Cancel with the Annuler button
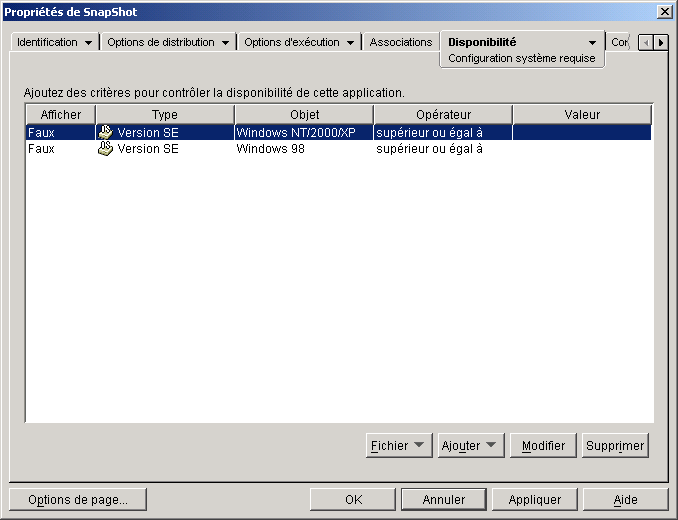The image size is (678, 520). [444, 500]
